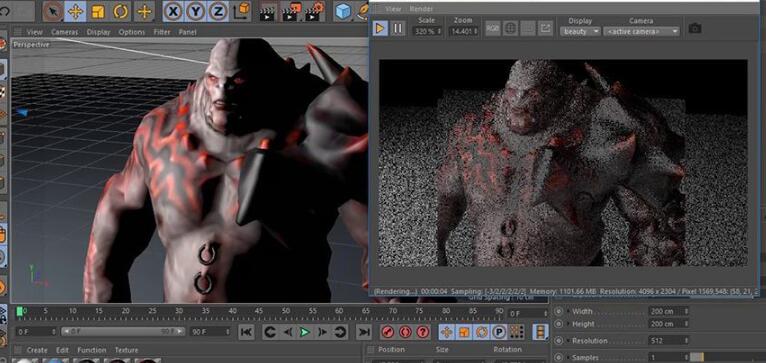Adjust the Samples slider

(728, 357)
